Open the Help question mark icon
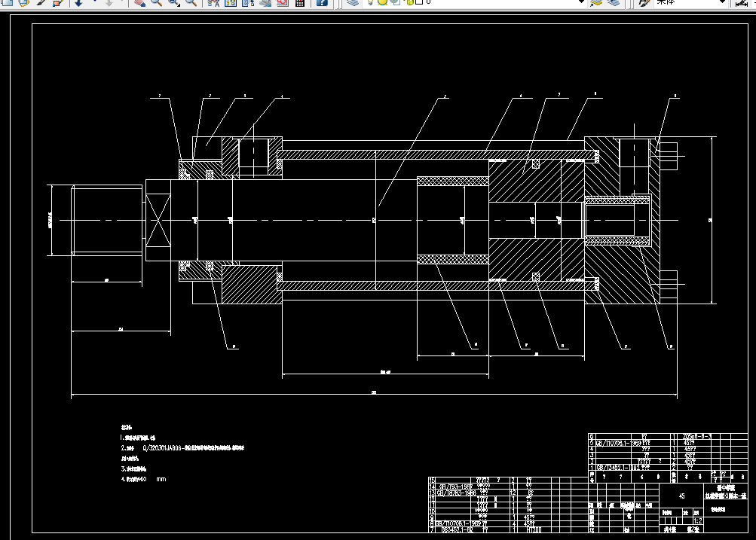The height and width of the screenshot is (540, 756). pyautogui.click(x=322, y=2)
